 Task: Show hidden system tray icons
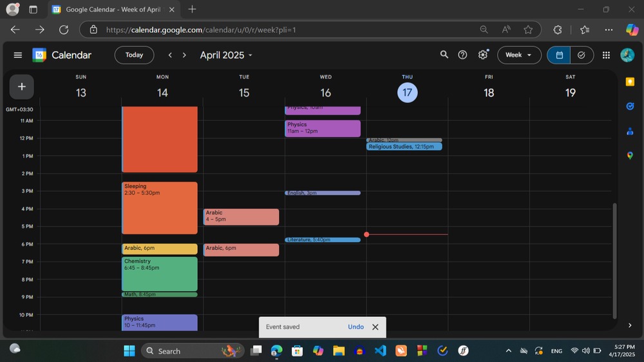[x=509, y=351]
